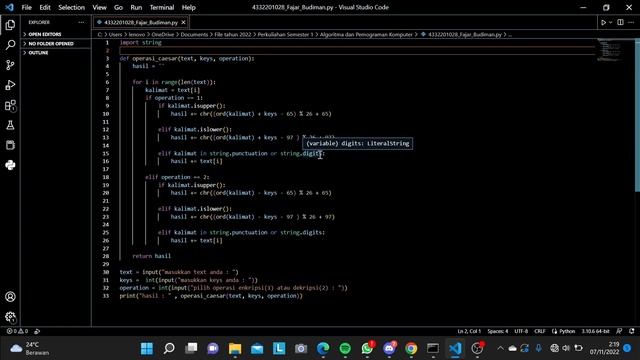This screenshot has height=360, width=640.
Task: Open the Manage gear icon
Action: (x=10, y=317)
